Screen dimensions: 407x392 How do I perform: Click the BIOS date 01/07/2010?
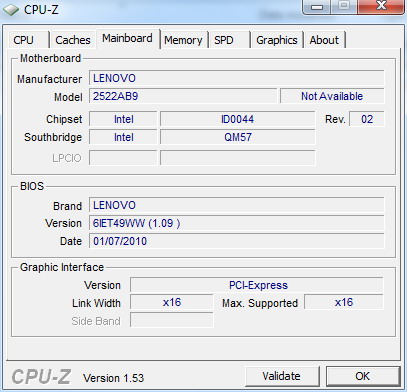click(237, 241)
